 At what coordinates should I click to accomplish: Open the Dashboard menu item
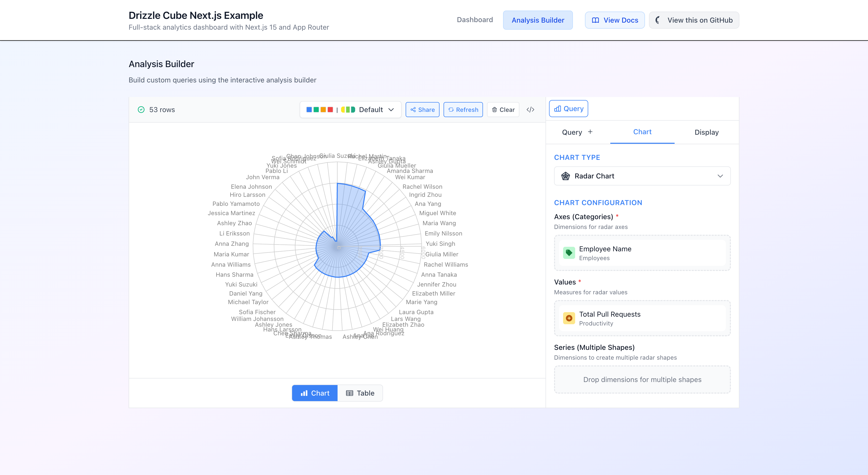(475, 20)
